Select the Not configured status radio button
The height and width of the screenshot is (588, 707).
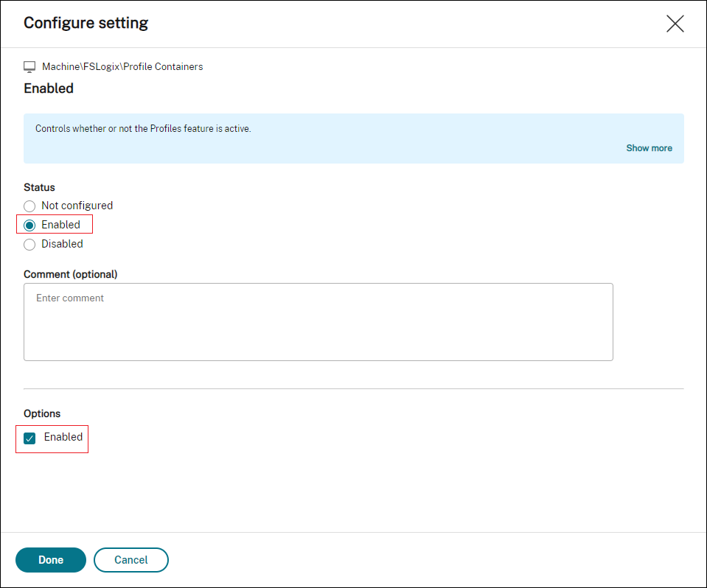tap(29, 206)
